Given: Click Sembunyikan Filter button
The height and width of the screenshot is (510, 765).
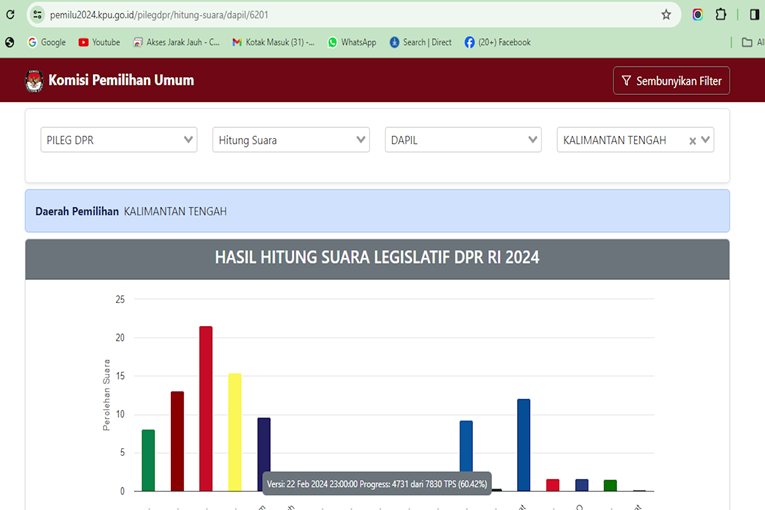Looking at the screenshot, I should tap(671, 81).
